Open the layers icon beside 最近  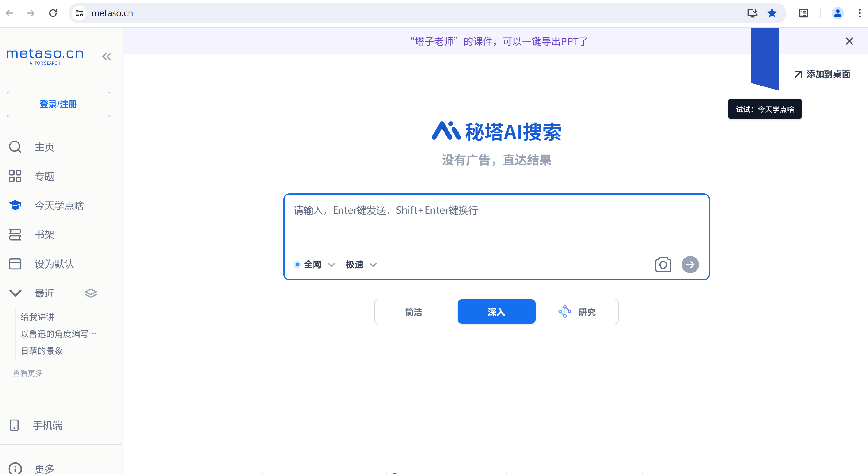(x=91, y=293)
